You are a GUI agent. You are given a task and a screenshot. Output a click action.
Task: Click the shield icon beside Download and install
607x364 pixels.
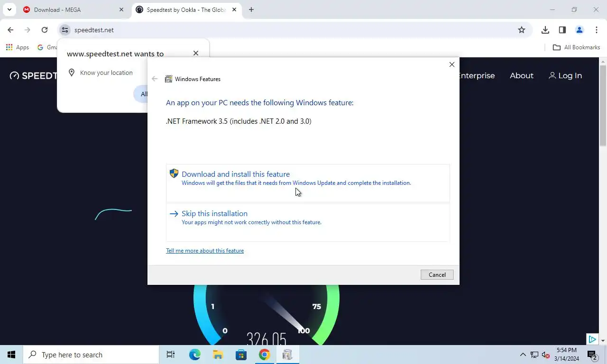(x=174, y=173)
